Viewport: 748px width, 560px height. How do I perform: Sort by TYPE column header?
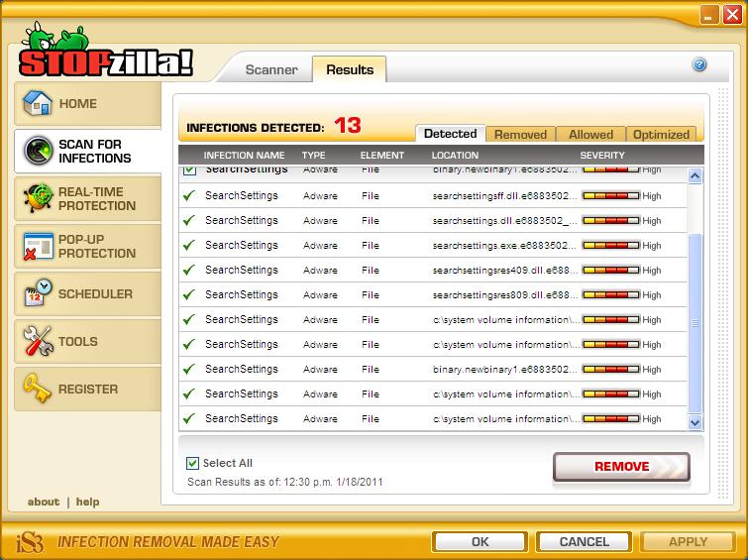313,156
